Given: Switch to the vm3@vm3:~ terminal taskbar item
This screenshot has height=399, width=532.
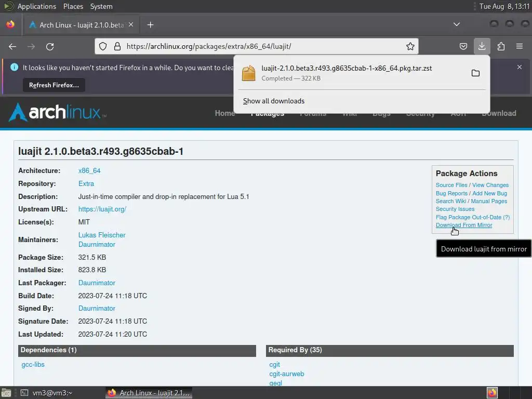Looking at the screenshot, I should [x=47, y=393].
